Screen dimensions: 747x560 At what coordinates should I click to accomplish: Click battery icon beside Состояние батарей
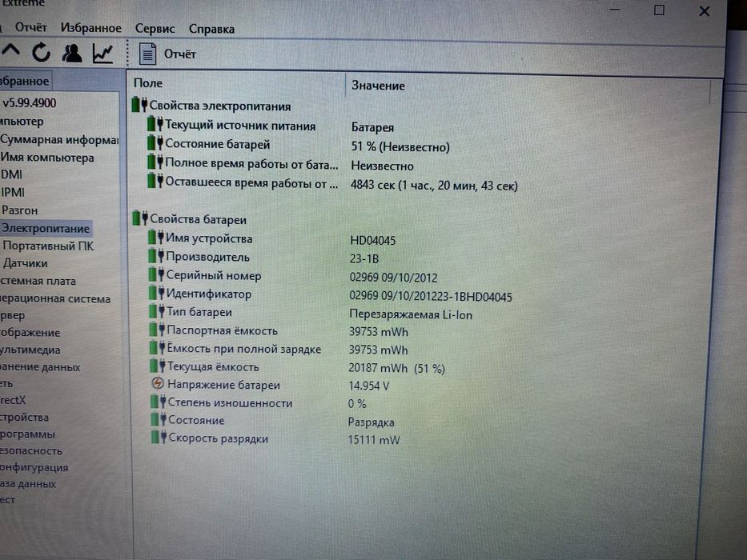[x=155, y=142]
